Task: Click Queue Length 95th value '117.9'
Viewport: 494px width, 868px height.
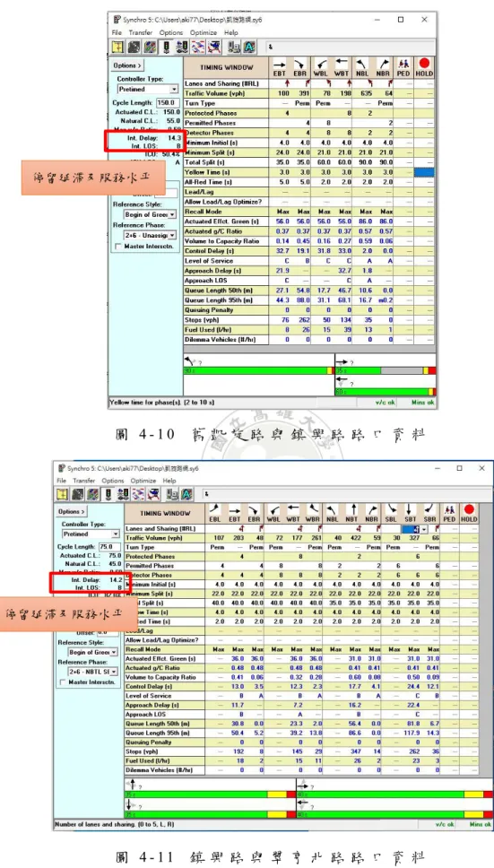Action: point(412,733)
